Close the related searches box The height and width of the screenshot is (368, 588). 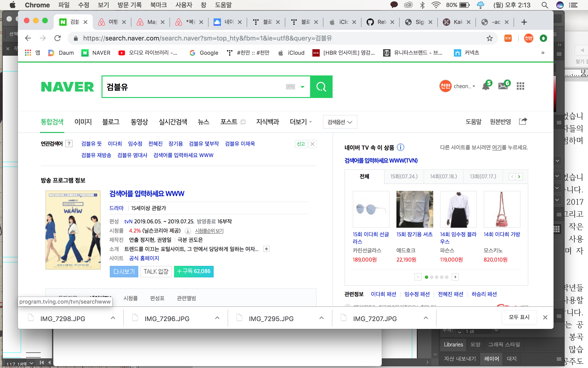click(312, 144)
